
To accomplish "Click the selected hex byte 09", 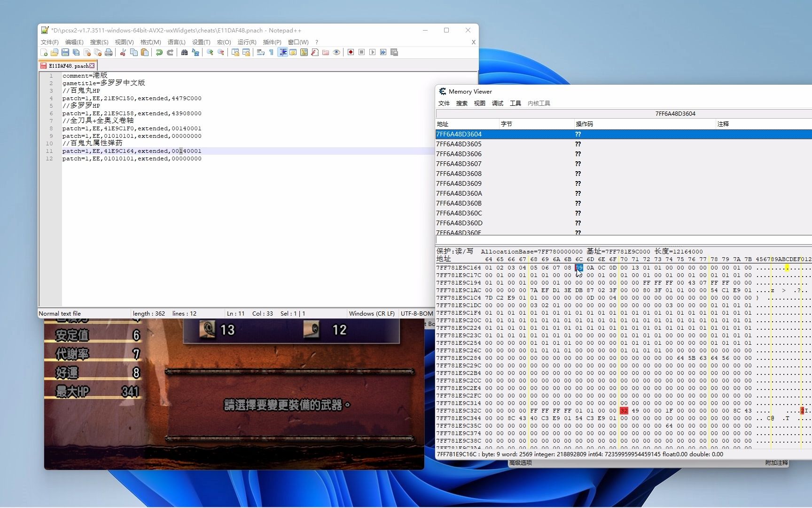I will pyautogui.click(x=579, y=268).
